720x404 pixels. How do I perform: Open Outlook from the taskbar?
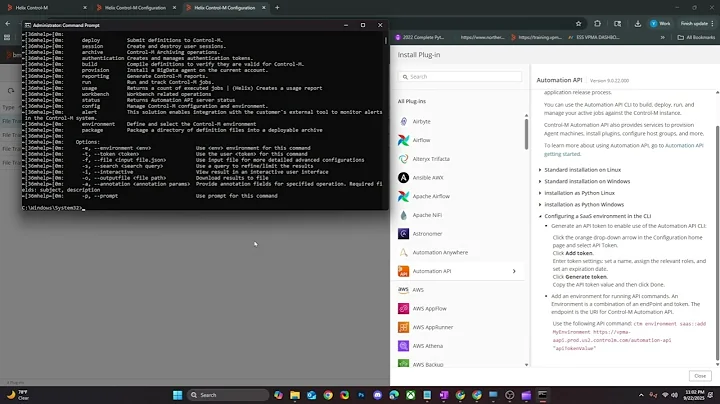pyautogui.click(x=311, y=395)
